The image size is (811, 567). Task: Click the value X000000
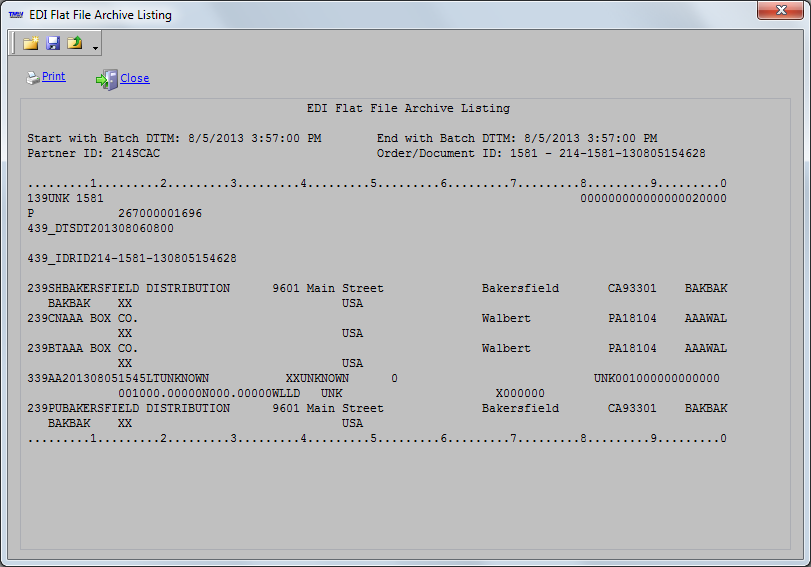pyautogui.click(x=520, y=393)
